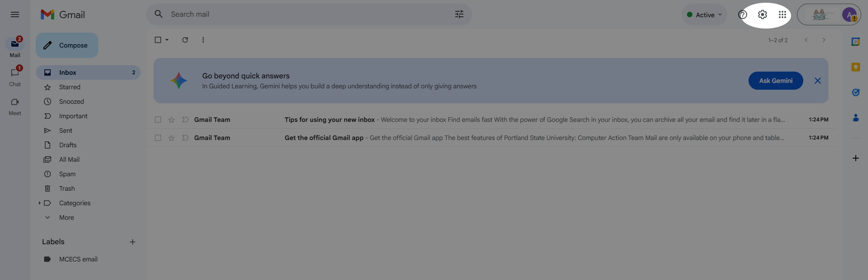Star the 'Tips for using your new inbox' email

pyautogui.click(x=172, y=120)
